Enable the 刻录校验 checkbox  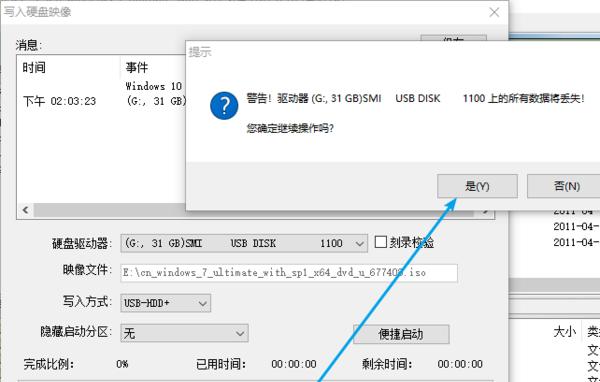click(x=381, y=242)
